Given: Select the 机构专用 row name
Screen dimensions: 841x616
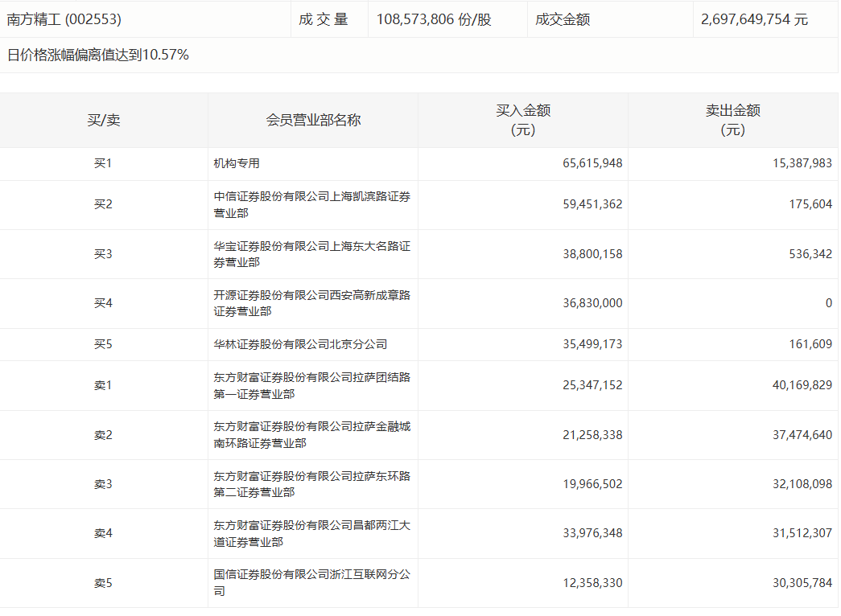Looking at the screenshot, I should tap(237, 163).
